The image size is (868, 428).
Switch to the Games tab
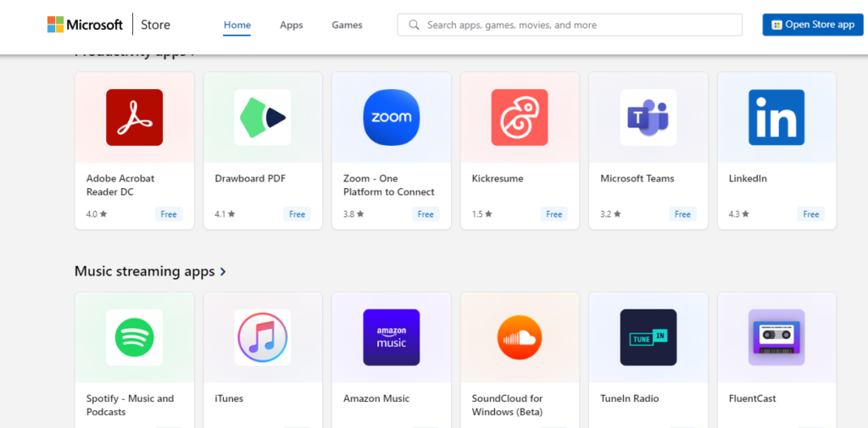tap(347, 25)
